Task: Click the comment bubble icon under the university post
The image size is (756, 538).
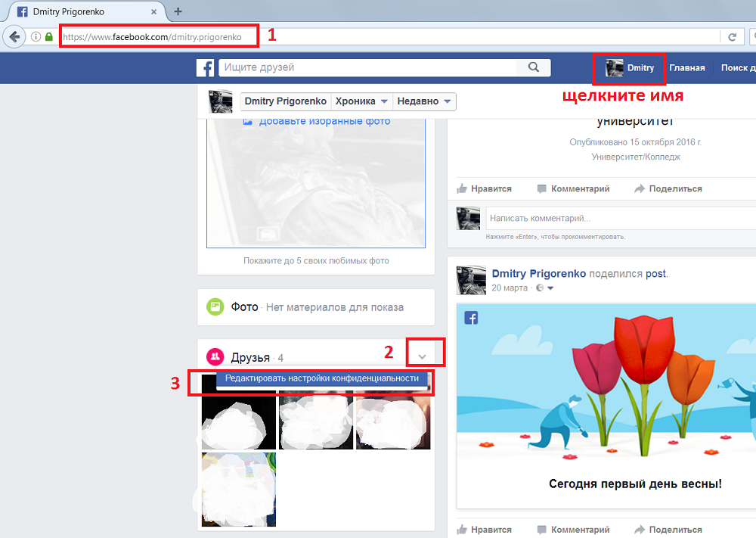Action: click(542, 188)
